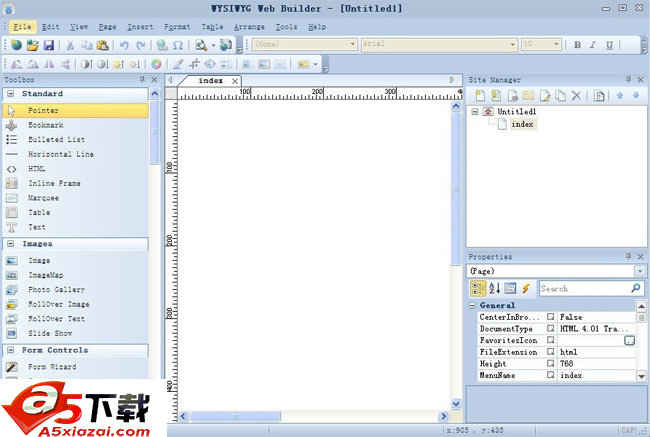Toggle the FileExtension property marker box
Viewport: 650px width, 437px height.
pos(551,352)
